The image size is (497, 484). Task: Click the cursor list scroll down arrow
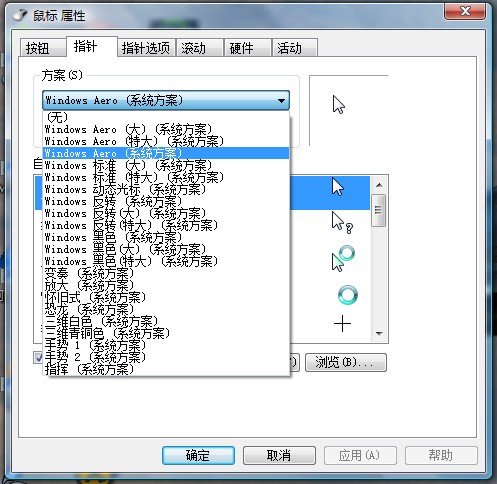379,333
